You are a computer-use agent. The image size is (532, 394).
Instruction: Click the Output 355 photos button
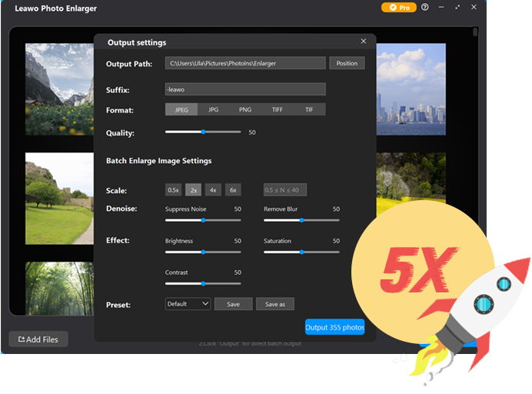point(335,327)
